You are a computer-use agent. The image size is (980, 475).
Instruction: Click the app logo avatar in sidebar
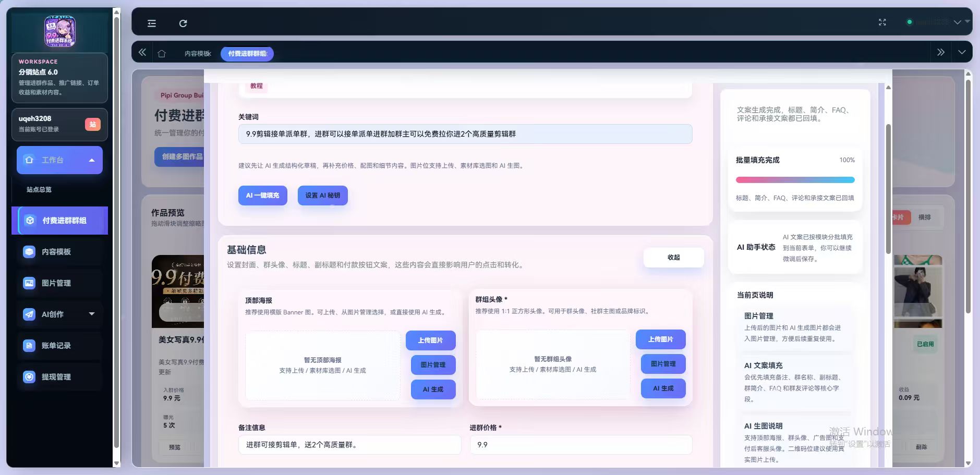pos(59,31)
